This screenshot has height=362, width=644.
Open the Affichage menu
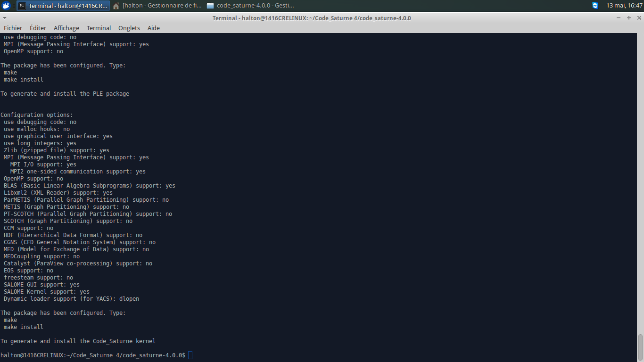pyautogui.click(x=66, y=28)
